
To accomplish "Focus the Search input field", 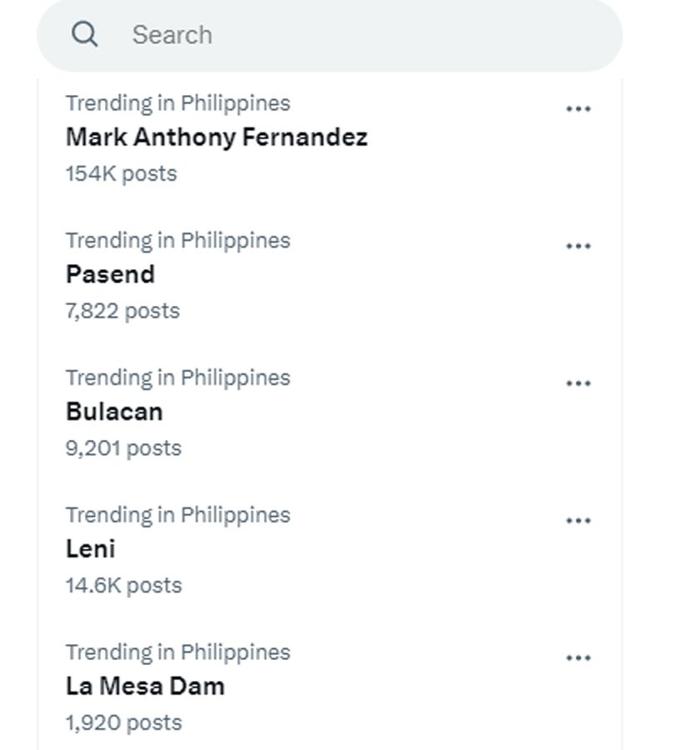I will (350, 35).
